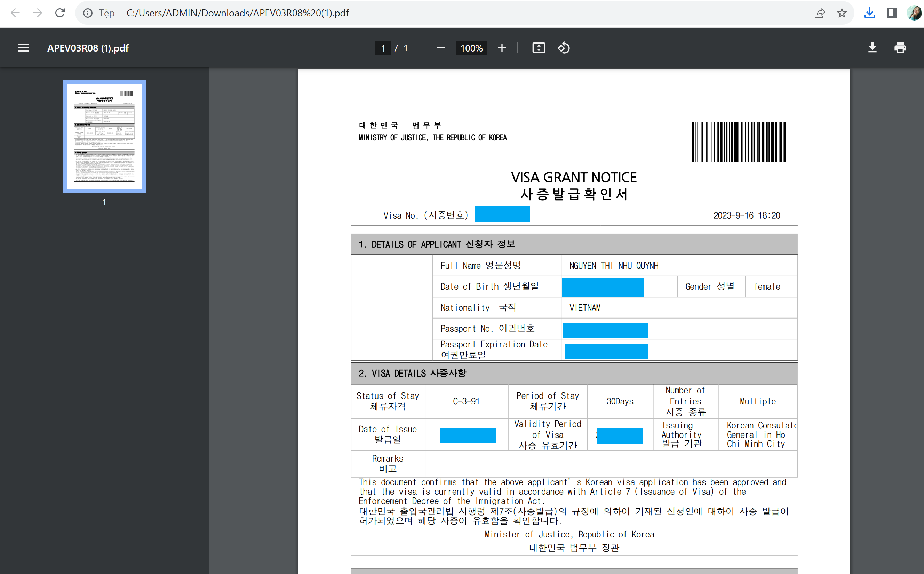
Task: Click the zoom in plus button
Action: (502, 48)
